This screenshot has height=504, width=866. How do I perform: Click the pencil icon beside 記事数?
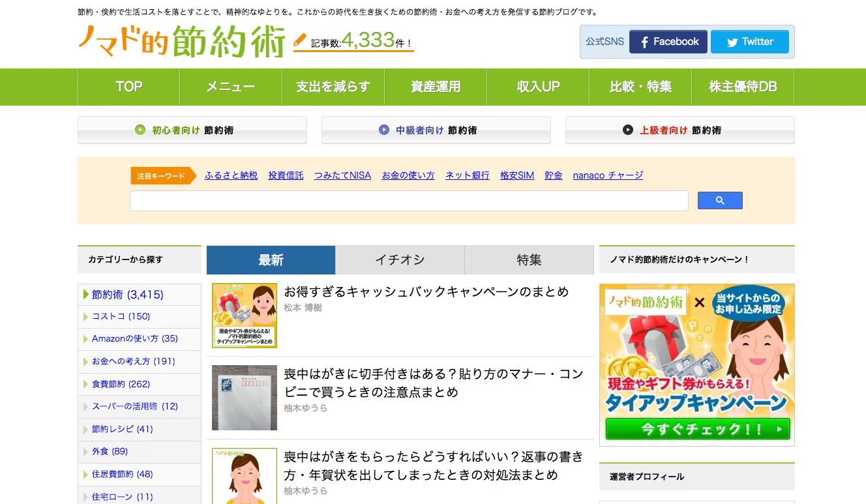[300, 41]
